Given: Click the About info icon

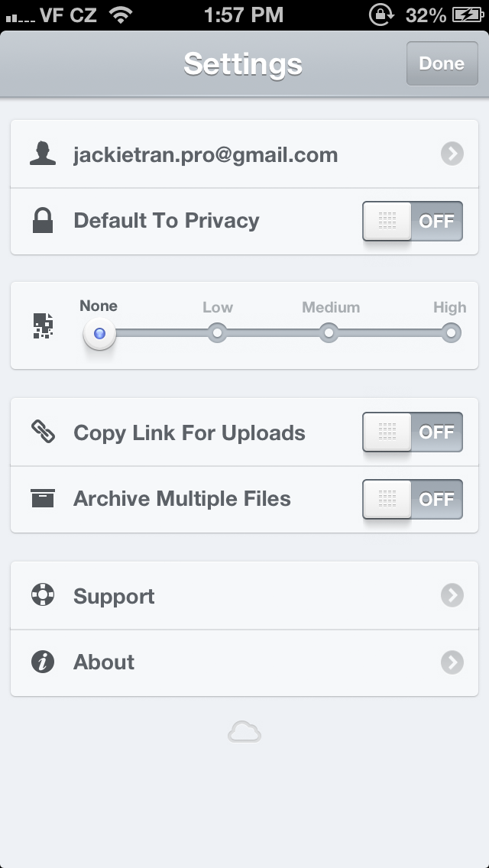Looking at the screenshot, I should (43, 662).
